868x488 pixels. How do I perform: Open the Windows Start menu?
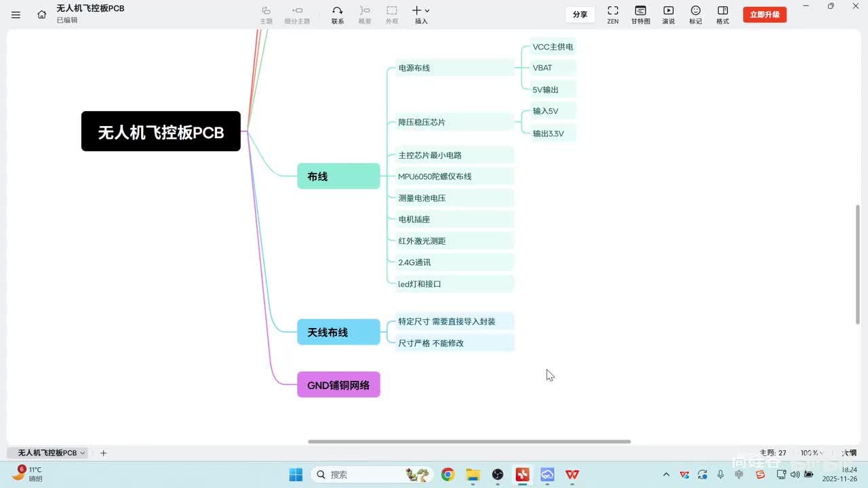[296, 474]
